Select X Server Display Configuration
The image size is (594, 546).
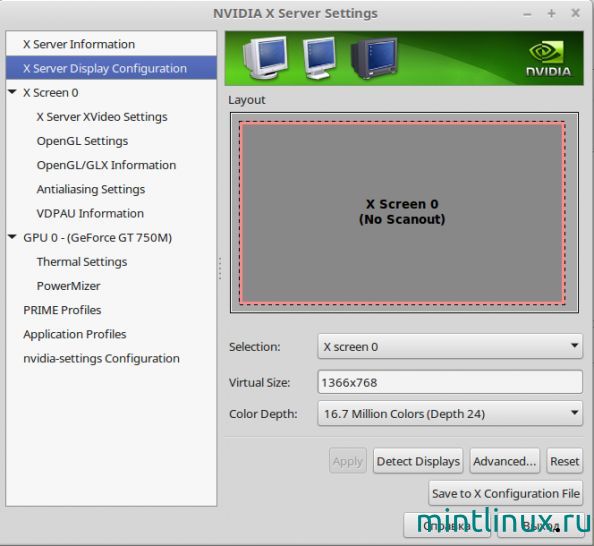pyautogui.click(x=111, y=68)
